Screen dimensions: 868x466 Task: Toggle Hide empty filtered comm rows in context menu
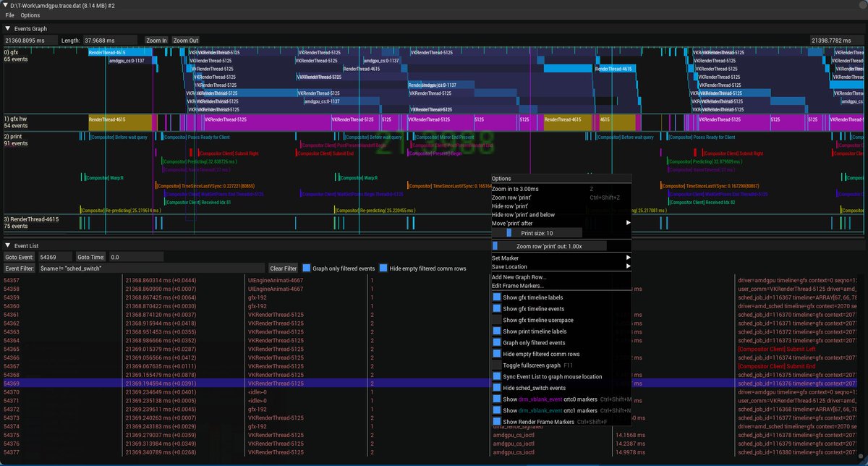click(496, 354)
